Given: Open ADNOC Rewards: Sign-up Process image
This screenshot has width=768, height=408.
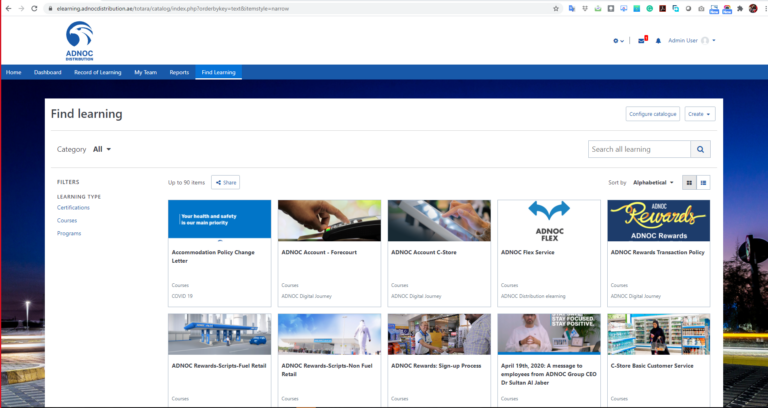Looking at the screenshot, I should point(439,334).
